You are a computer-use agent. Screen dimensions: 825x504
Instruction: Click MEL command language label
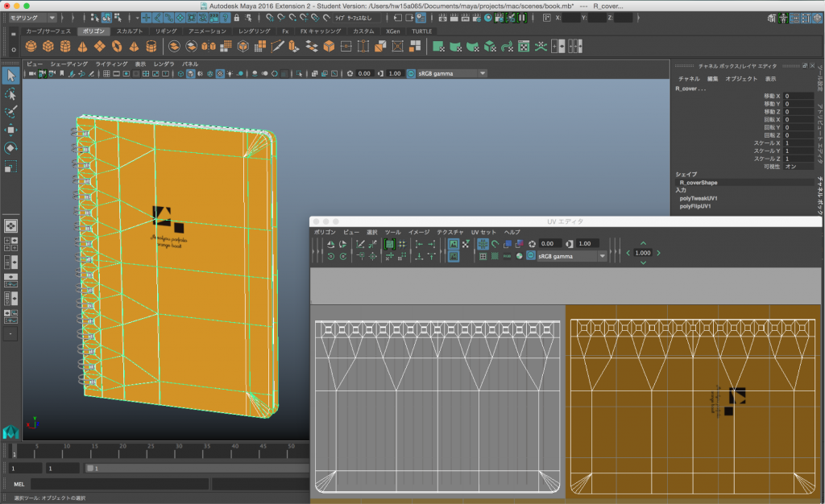click(19, 484)
